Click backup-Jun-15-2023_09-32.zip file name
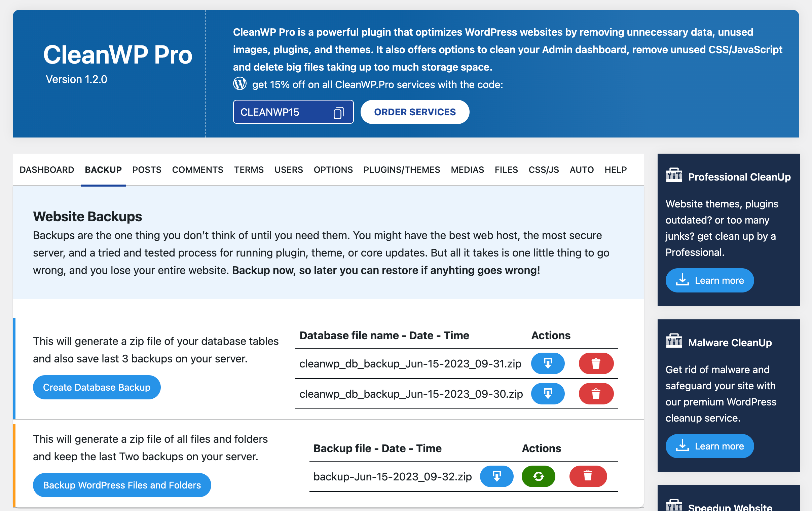 pos(393,477)
